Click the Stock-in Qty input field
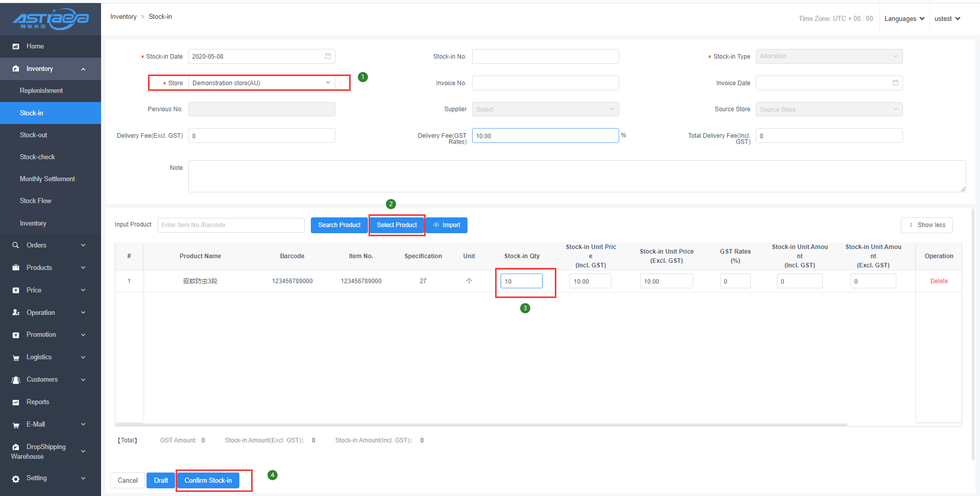Image resolution: width=980 pixels, height=496 pixels. click(521, 281)
